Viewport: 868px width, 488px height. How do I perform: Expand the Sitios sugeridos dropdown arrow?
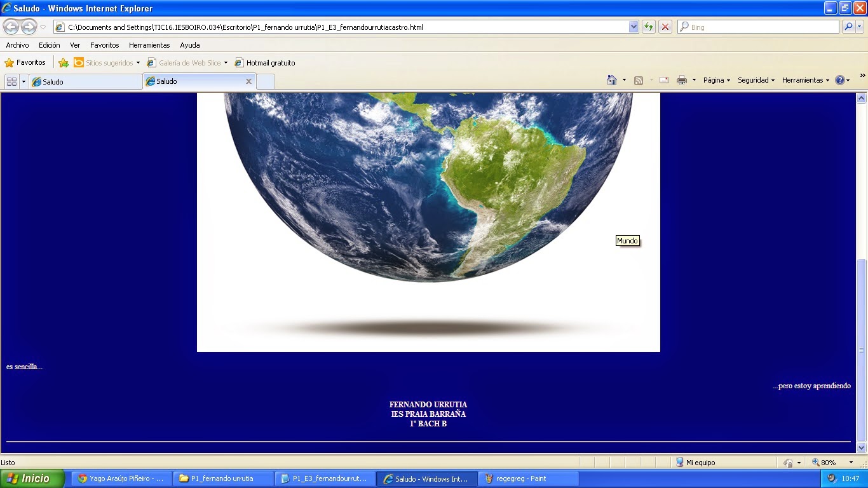click(138, 63)
